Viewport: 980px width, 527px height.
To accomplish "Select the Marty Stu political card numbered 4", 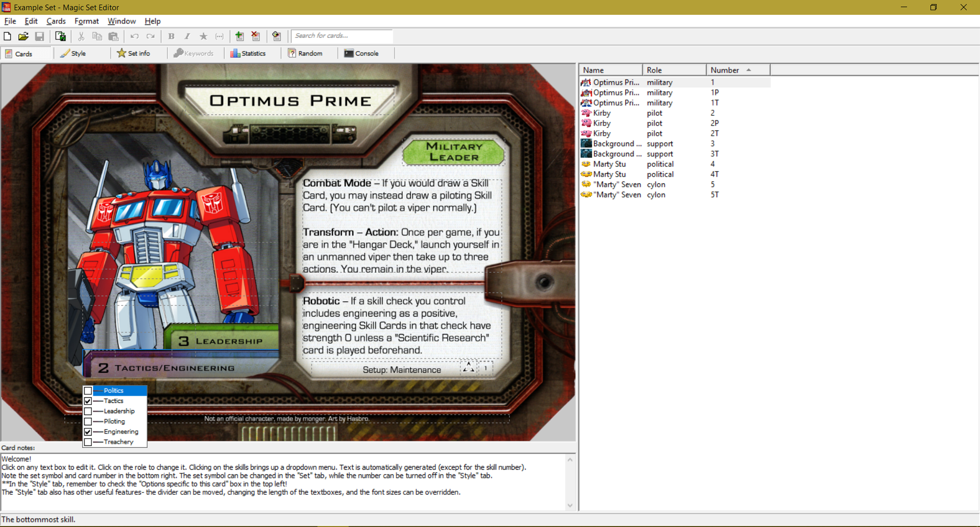I will [674, 164].
